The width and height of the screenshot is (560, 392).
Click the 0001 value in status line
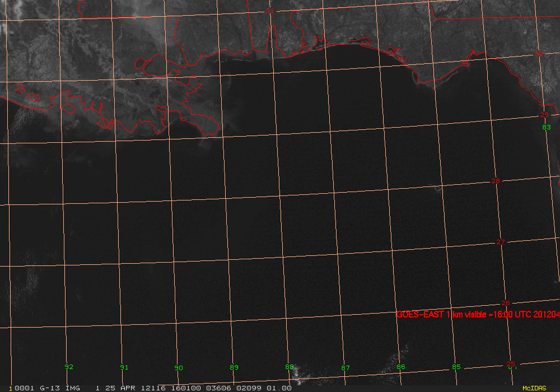(24, 388)
